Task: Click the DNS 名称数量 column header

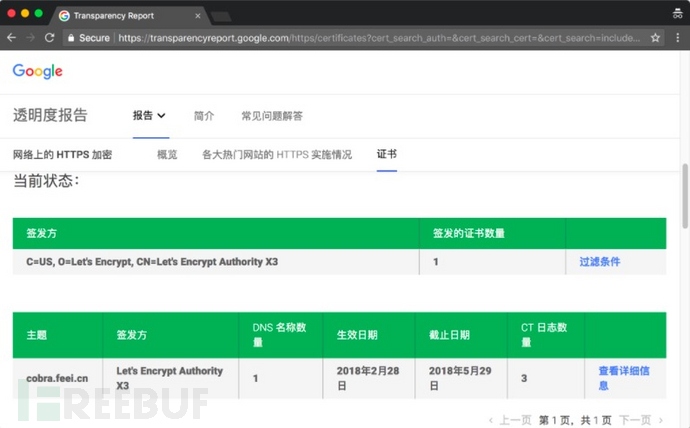Action: [279, 335]
